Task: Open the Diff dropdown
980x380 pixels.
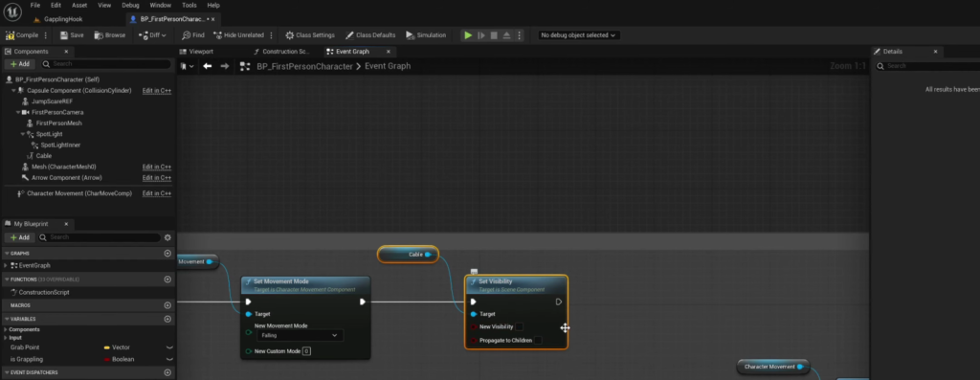Action: click(152, 35)
